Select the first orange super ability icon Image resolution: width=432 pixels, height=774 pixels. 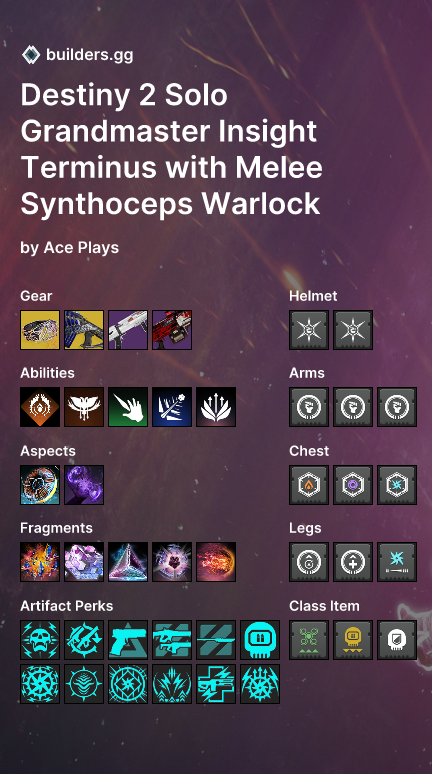(x=40, y=407)
